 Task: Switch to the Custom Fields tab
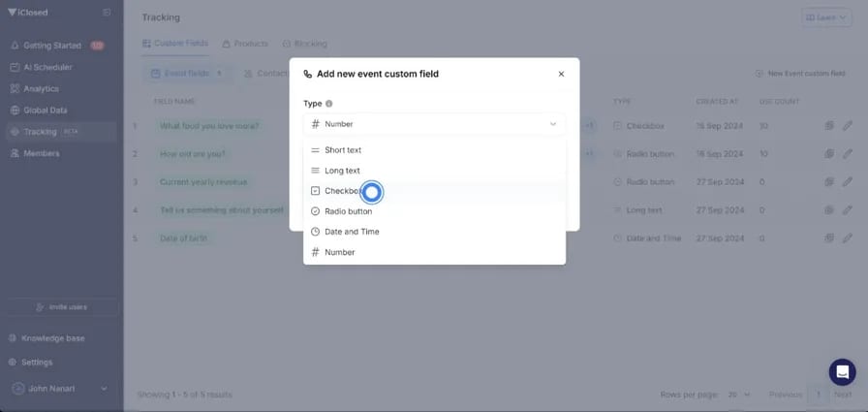click(x=175, y=44)
